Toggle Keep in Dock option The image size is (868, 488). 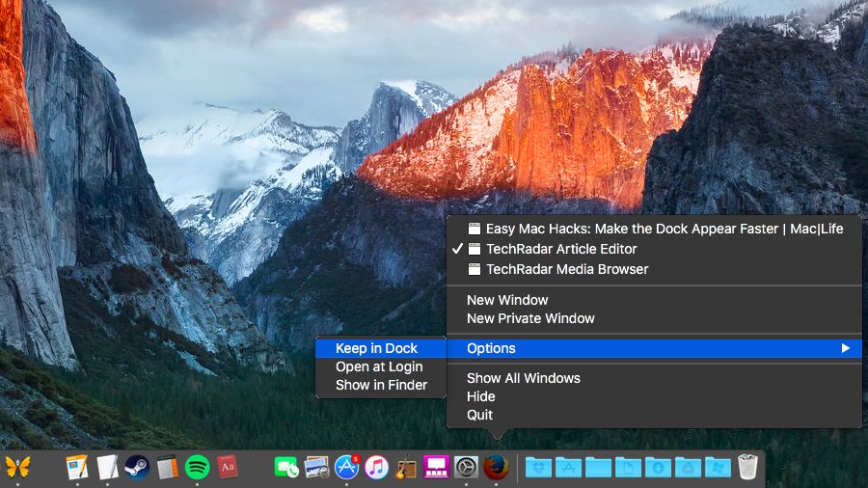coord(381,348)
